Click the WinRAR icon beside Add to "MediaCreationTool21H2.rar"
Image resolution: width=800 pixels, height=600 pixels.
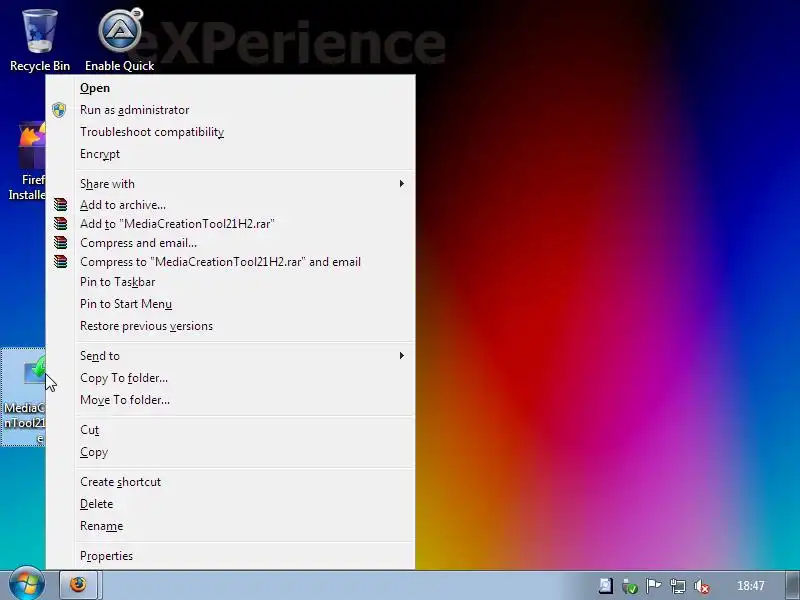(60, 223)
